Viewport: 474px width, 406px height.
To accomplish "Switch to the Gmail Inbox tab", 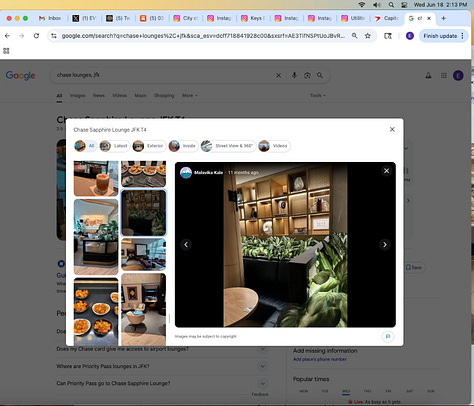I will click(50, 18).
